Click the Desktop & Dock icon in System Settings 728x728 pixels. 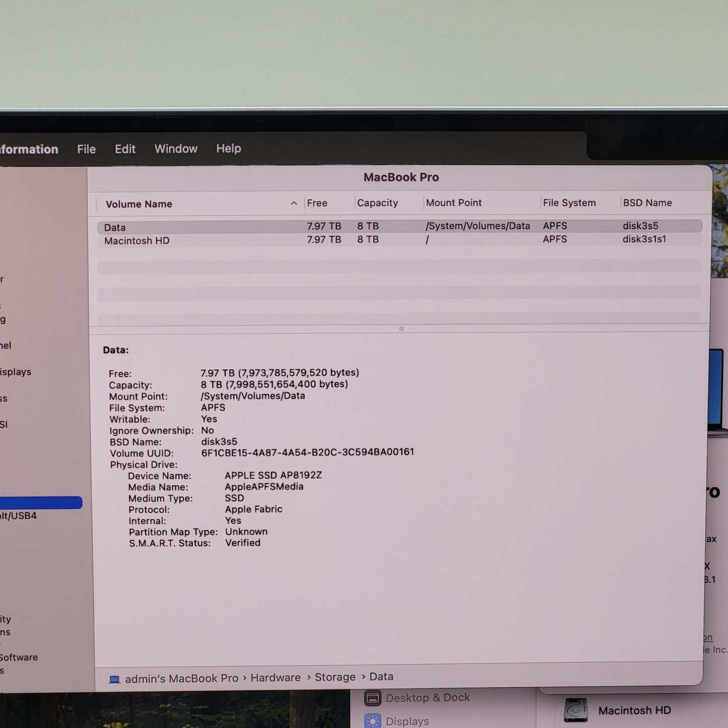coord(373,698)
